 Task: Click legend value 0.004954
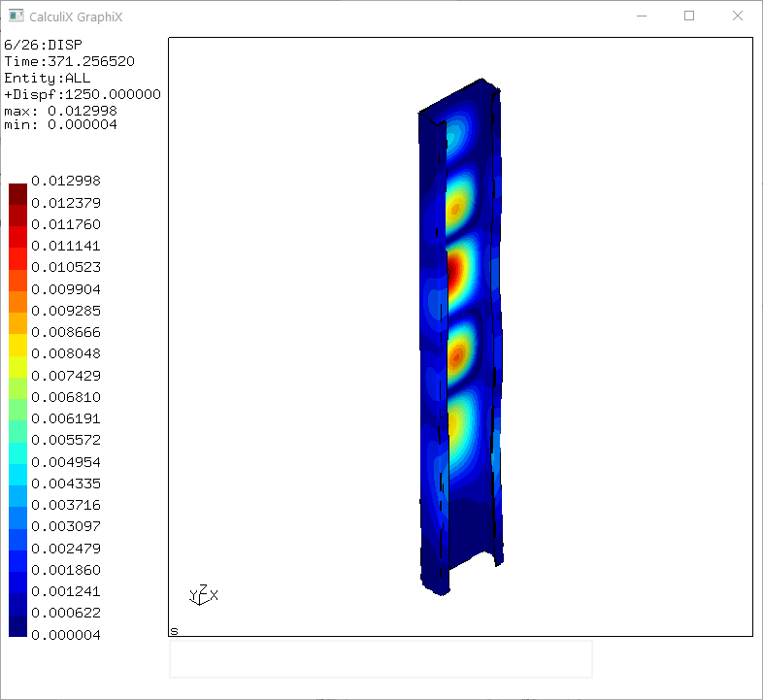(x=66, y=462)
